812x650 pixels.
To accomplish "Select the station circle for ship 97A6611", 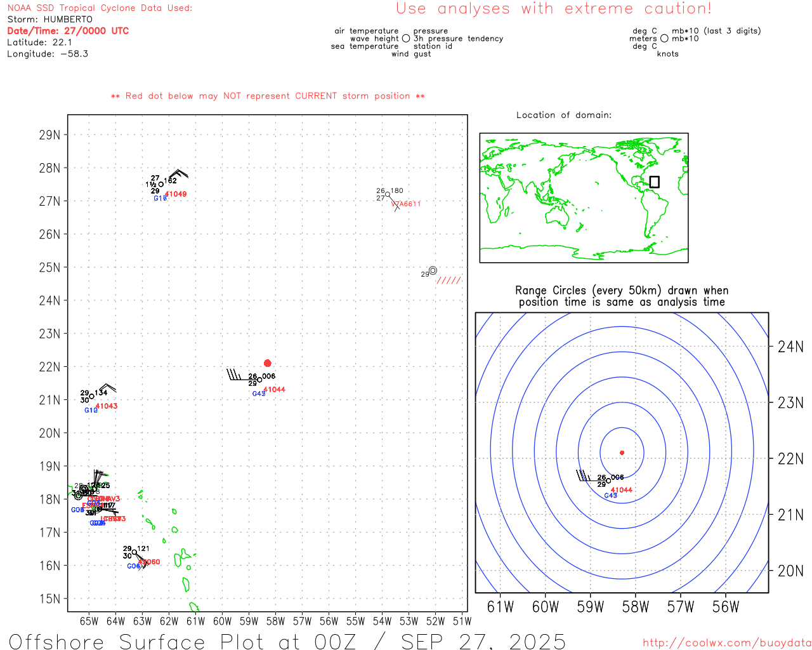I will pos(388,194).
